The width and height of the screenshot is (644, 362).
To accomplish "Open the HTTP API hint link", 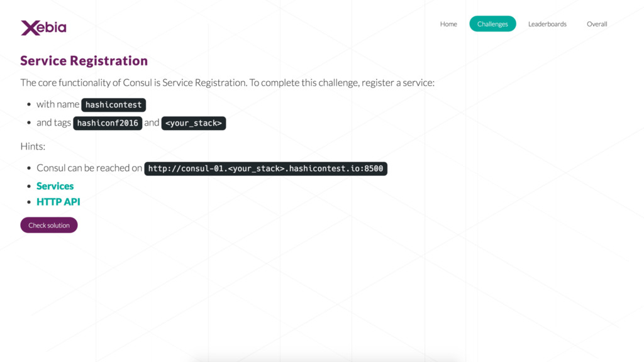I will point(58,202).
